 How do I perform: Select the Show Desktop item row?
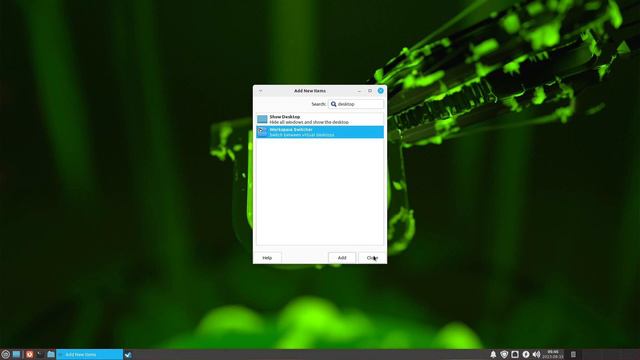coord(320,119)
